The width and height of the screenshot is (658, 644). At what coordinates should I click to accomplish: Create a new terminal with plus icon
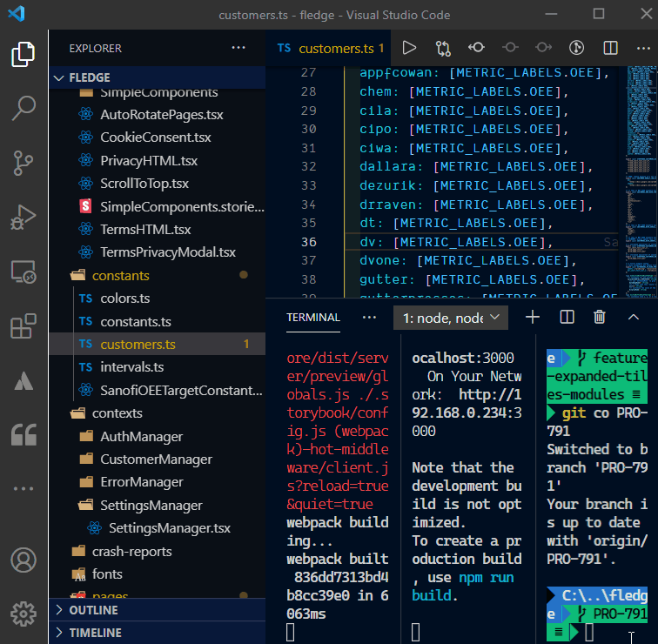pyautogui.click(x=533, y=317)
